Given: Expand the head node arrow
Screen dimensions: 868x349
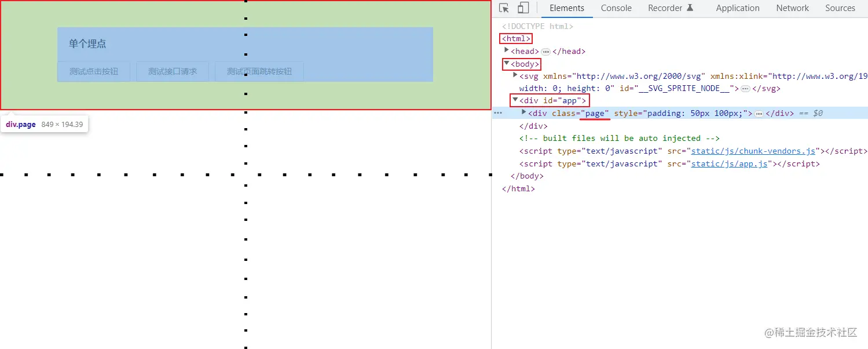Looking at the screenshot, I should 507,50.
